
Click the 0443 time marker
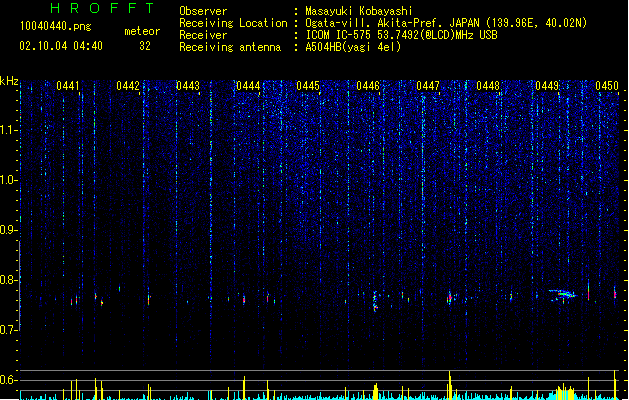tap(188, 86)
